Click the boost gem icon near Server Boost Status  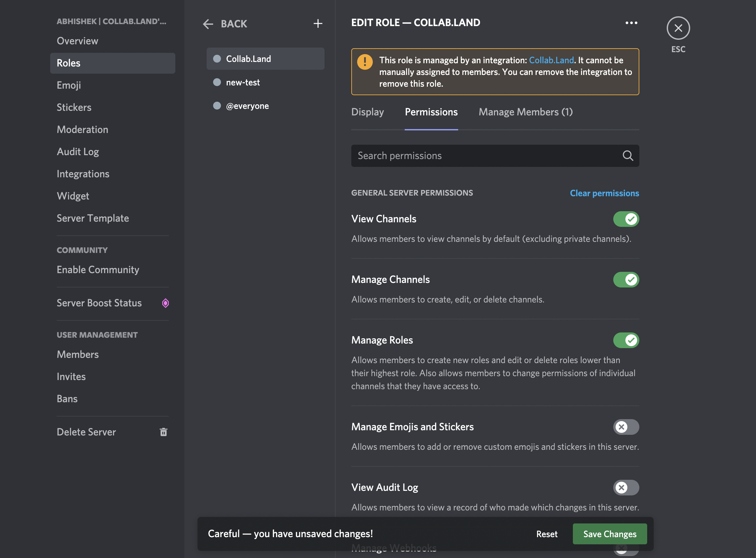coord(166,303)
